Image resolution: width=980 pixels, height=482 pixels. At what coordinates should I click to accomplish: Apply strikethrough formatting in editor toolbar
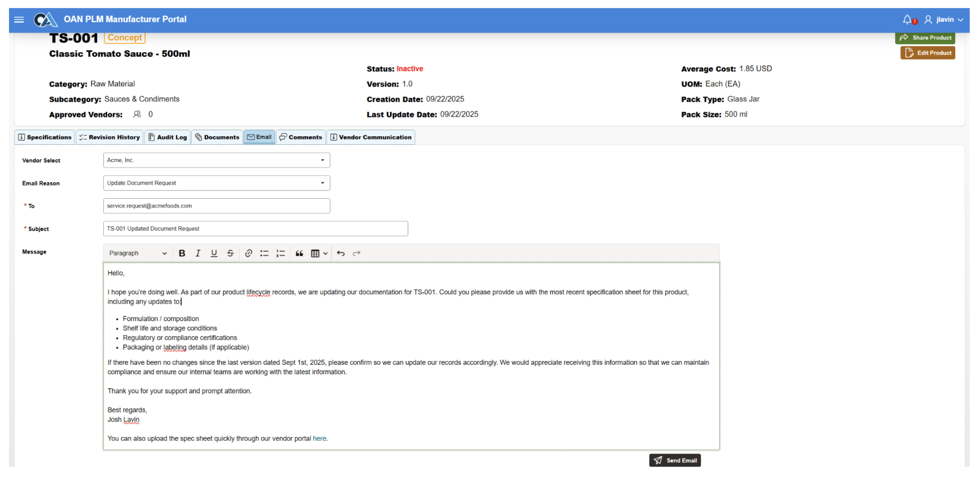click(230, 253)
